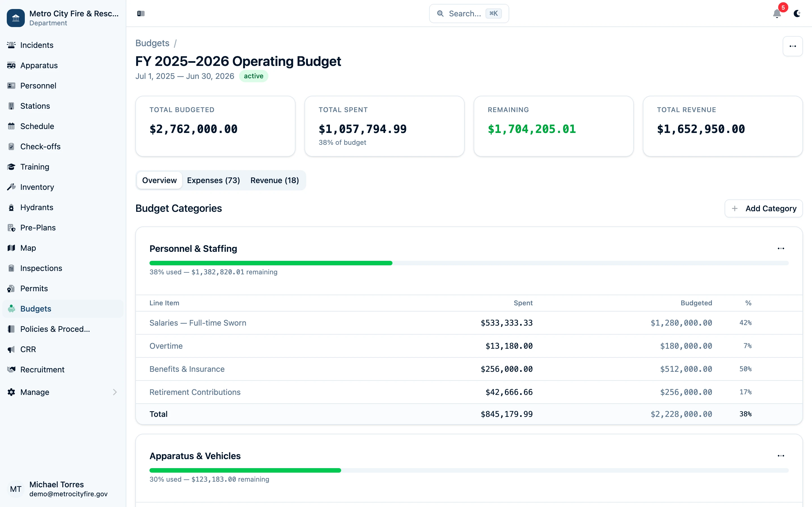Open the Revenue (18) tab

274,180
